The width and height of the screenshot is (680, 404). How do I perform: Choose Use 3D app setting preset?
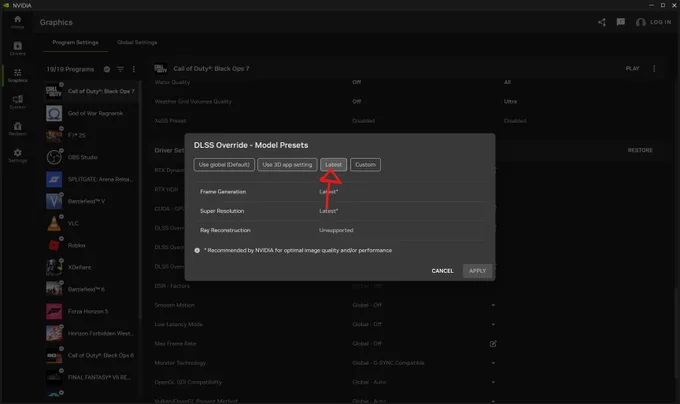(x=287, y=165)
